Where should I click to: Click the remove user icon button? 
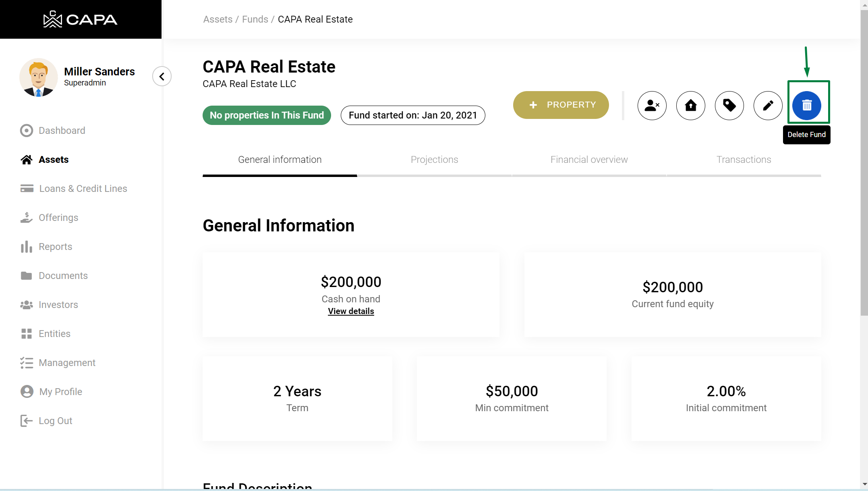pyautogui.click(x=652, y=106)
